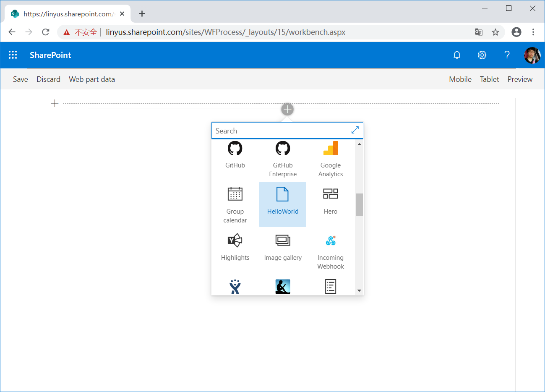Open the Chrome profile icon
Image resolution: width=545 pixels, height=392 pixels.
point(516,32)
